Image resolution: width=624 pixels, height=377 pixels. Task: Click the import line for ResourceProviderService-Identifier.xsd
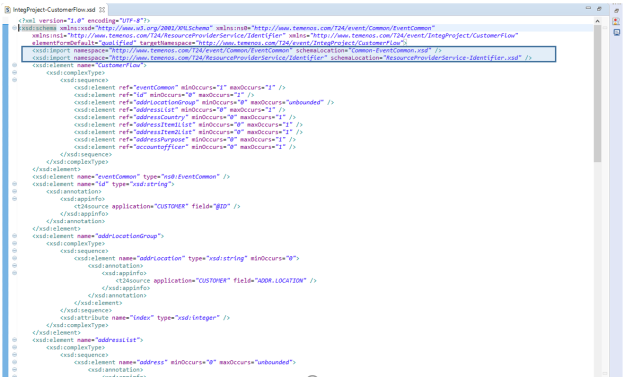(282, 58)
